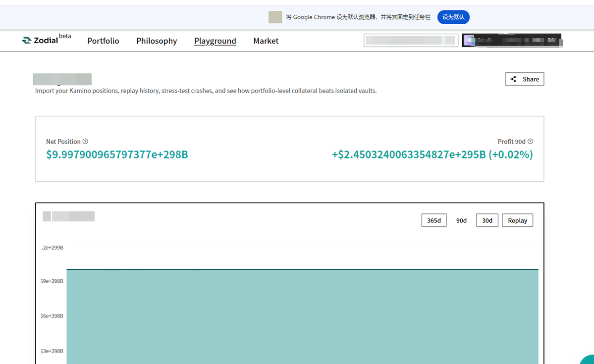Select the 365d time range
This screenshot has width=594, height=364.
tap(433, 220)
